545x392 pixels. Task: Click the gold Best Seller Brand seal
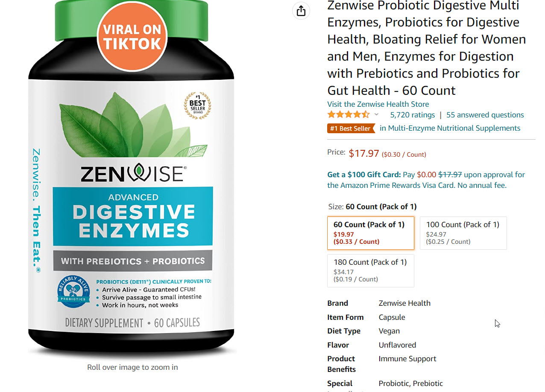[197, 105]
